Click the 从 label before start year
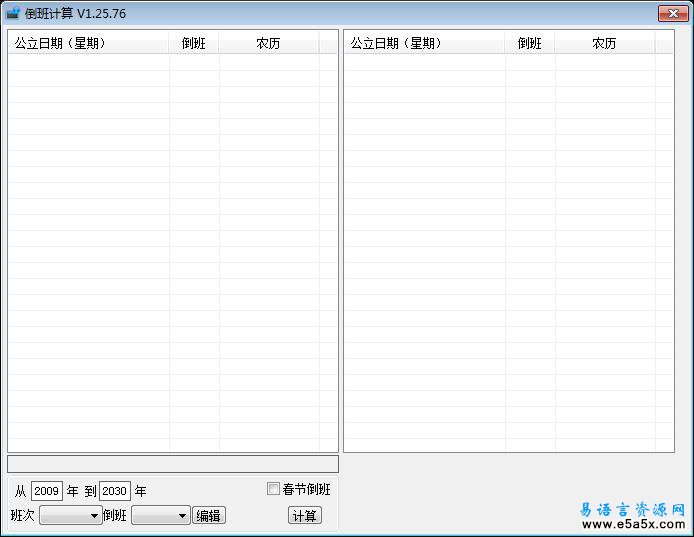Screen dimensions: 694x537 (x=20, y=491)
